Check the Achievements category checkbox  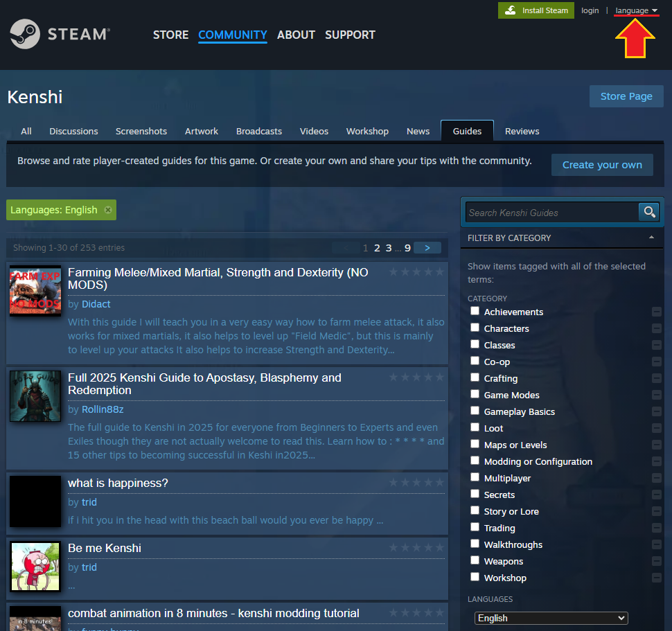(475, 310)
